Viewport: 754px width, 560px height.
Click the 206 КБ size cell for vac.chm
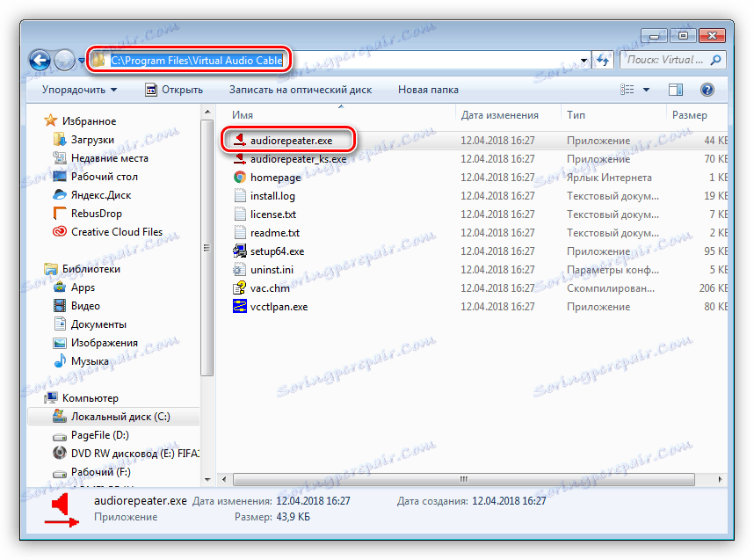click(713, 288)
